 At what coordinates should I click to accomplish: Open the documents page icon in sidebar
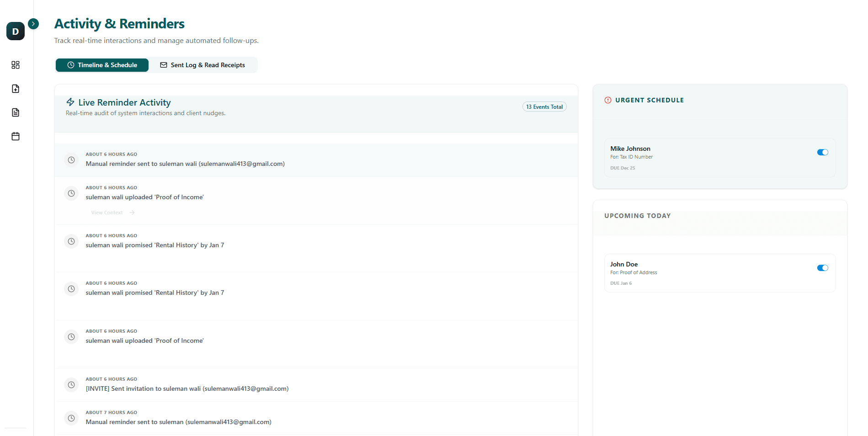tap(15, 112)
